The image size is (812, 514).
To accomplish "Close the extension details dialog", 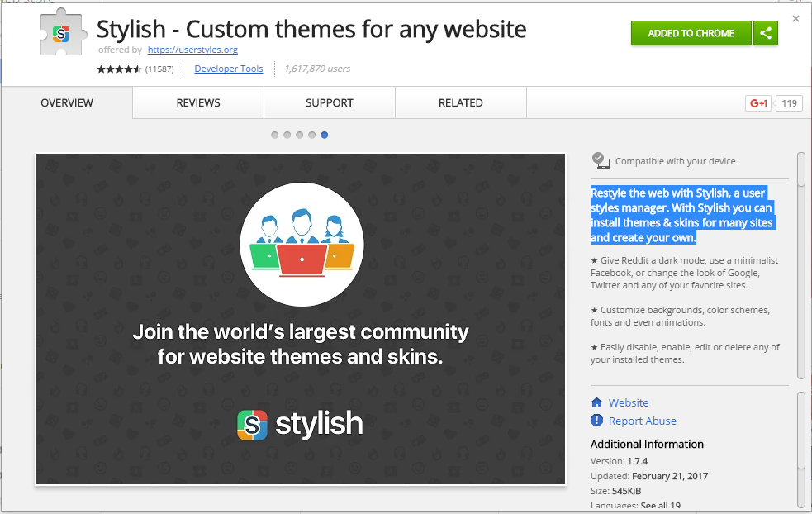I will (796, 19).
